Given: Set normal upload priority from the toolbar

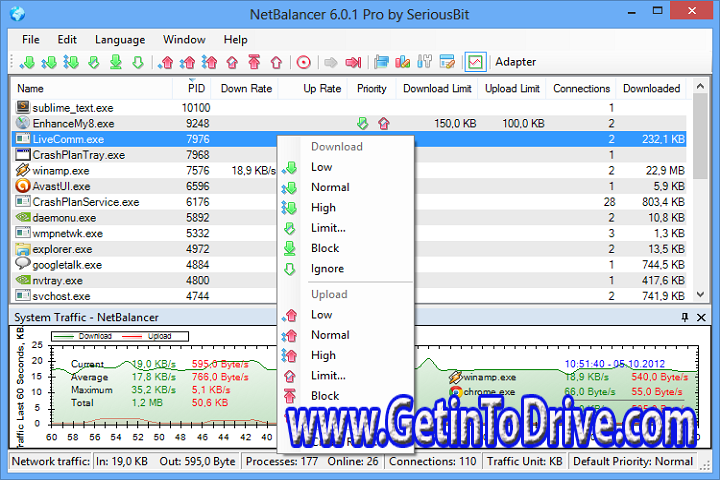Looking at the screenshot, I should click(x=188, y=62).
